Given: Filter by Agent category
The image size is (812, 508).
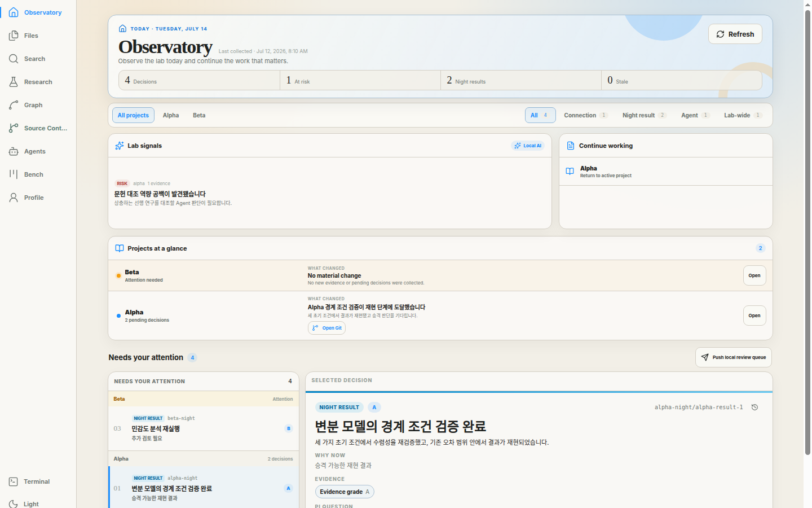Looking at the screenshot, I should (695, 115).
